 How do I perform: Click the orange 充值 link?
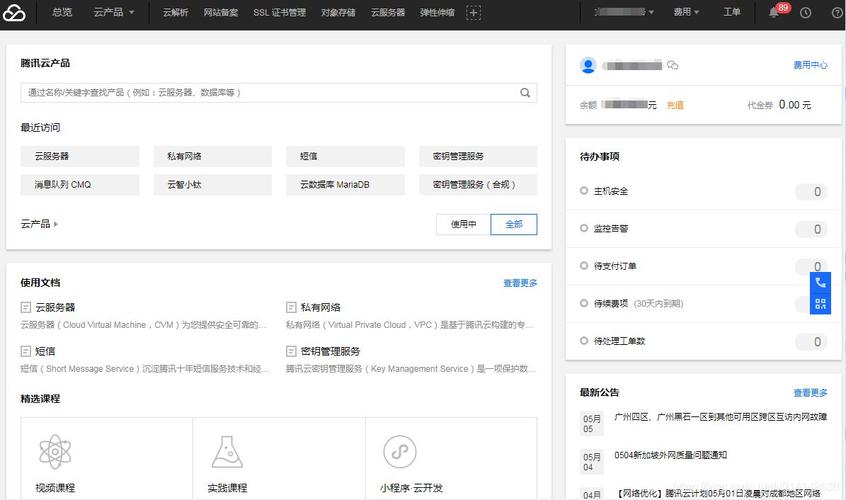[675, 105]
